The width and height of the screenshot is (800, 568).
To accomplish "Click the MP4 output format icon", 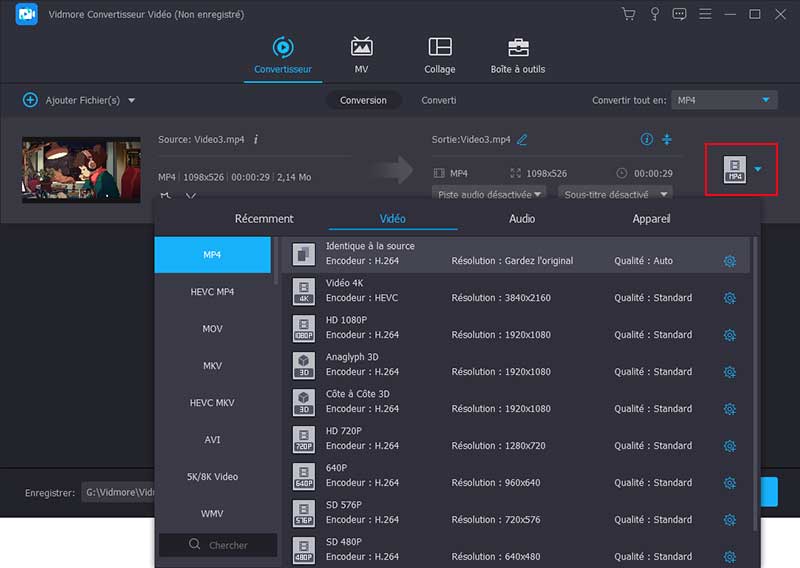I will tap(735, 170).
